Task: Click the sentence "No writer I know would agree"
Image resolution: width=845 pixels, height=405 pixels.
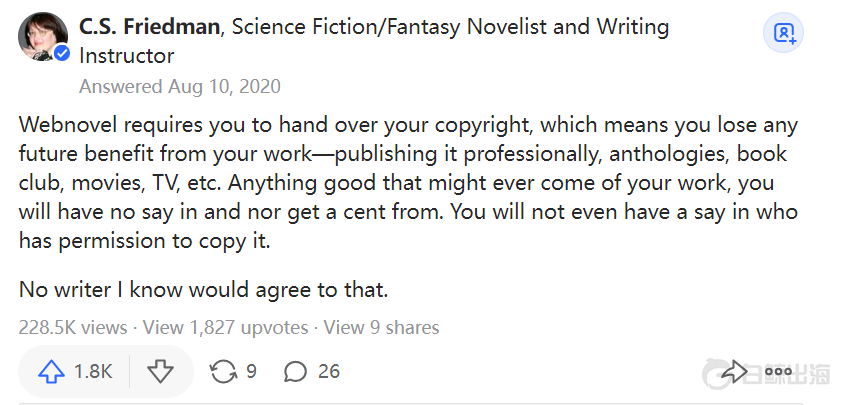Action: pos(203,290)
